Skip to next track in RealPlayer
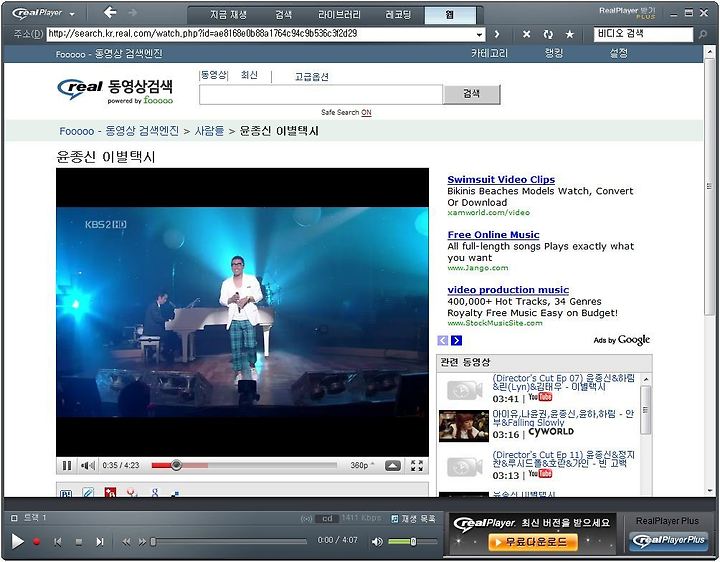Viewport: 720px width, 562px height. (x=100, y=542)
